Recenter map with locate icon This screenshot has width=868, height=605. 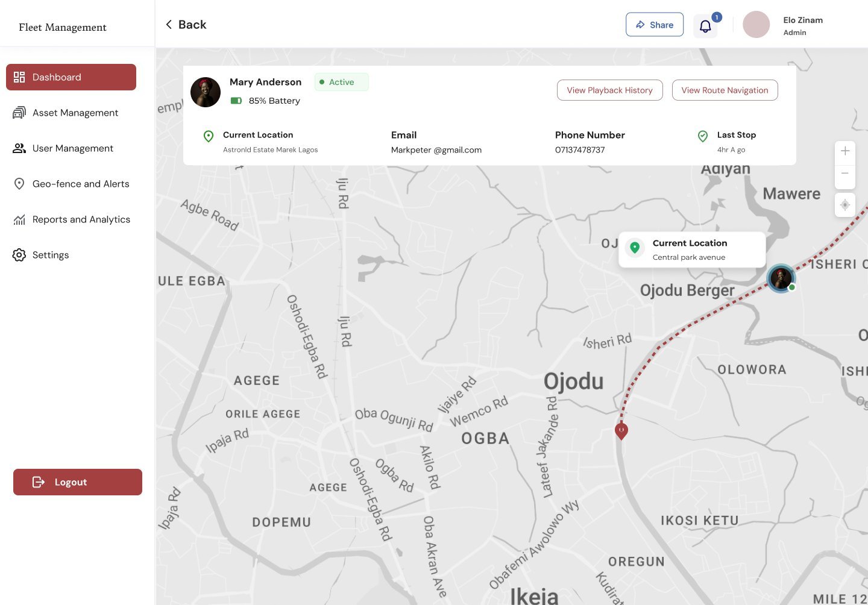(x=845, y=205)
